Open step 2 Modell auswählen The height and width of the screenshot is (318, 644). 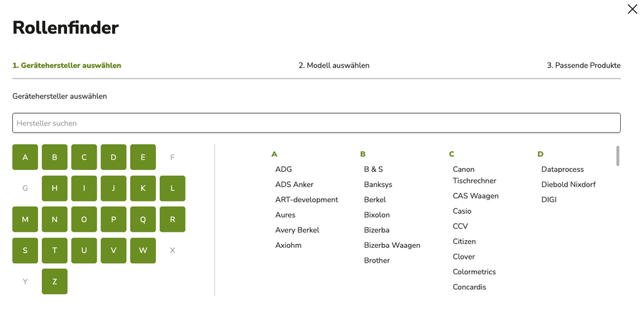pyautogui.click(x=334, y=65)
